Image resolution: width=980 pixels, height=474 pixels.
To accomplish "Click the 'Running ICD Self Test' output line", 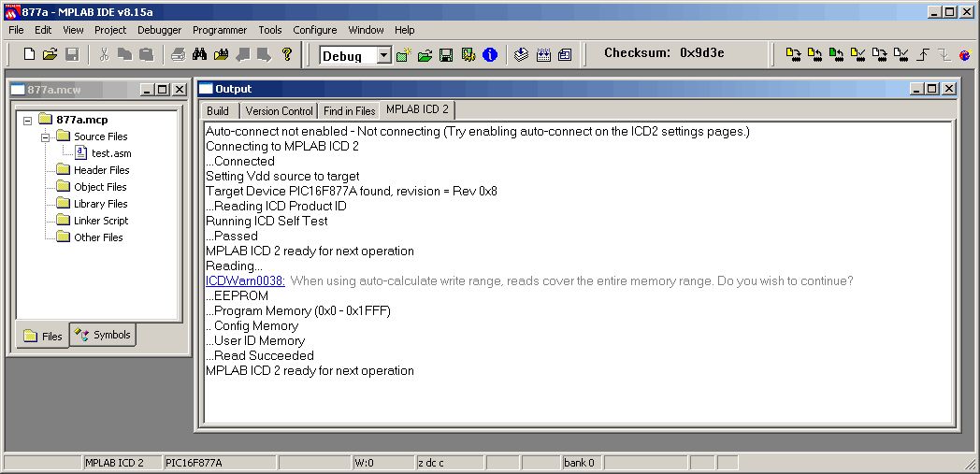I will (x=267, y=221).
